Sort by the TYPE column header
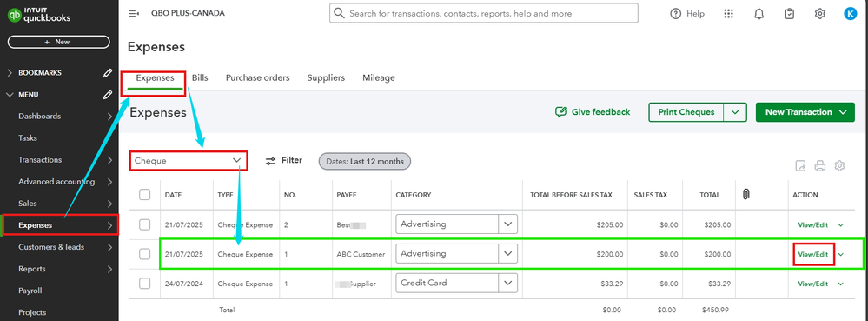This screenshot has width=868, height=321. (x=225, y=195)
